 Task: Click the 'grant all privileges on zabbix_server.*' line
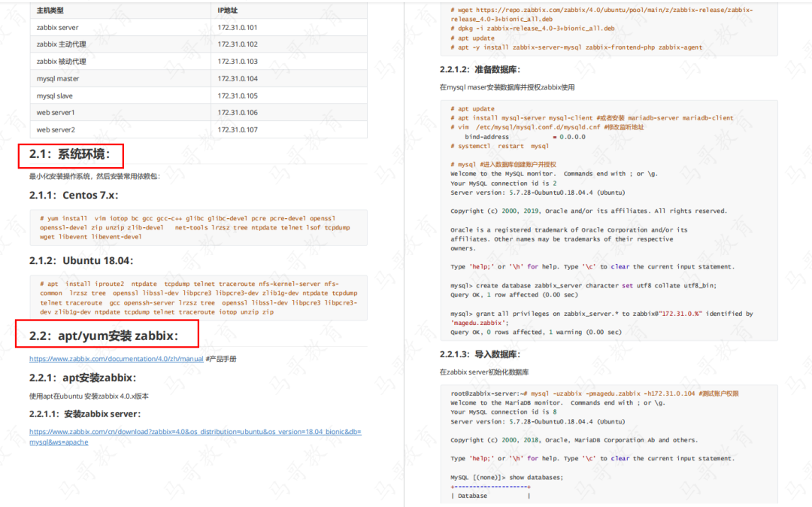[601, 314]
